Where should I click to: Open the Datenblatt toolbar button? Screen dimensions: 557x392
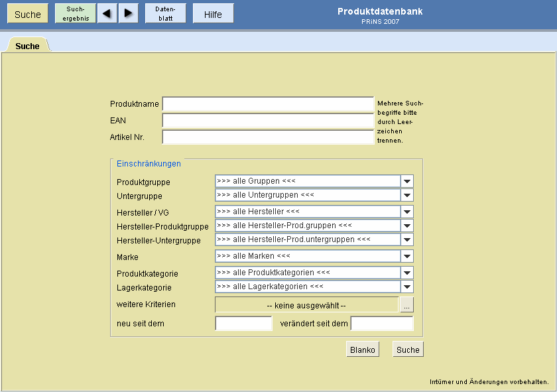pos(165,13)
